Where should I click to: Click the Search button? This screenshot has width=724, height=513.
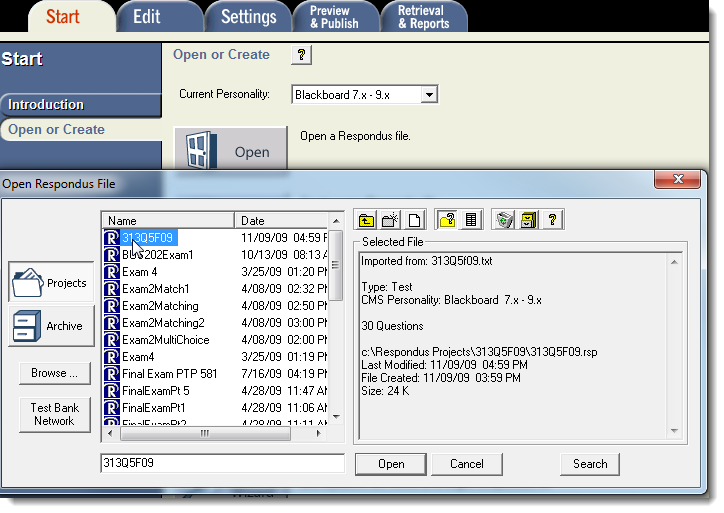click(590, 464)
